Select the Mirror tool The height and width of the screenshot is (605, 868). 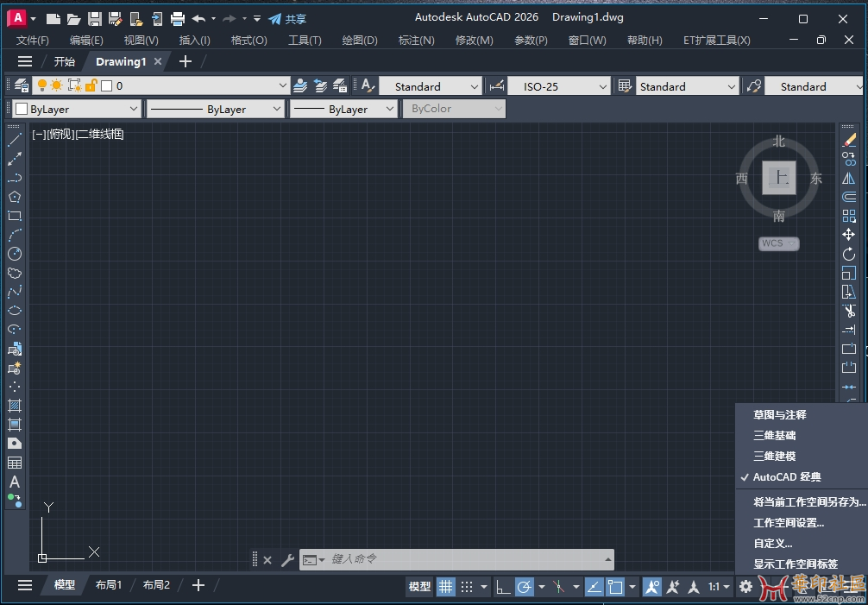click(849, 178)
